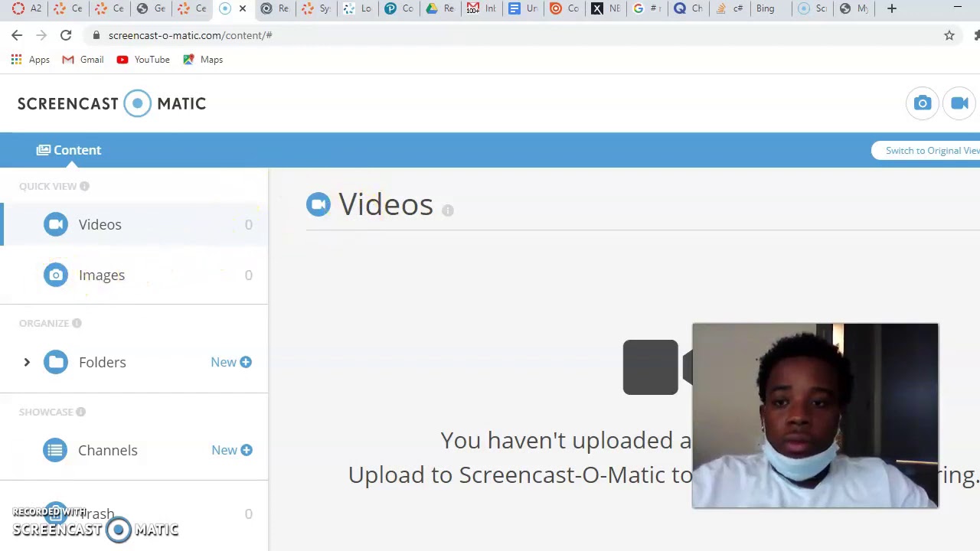Switch to the 'Sy' browser tab
Screen dimensions: 980x551
coord(318,8)
